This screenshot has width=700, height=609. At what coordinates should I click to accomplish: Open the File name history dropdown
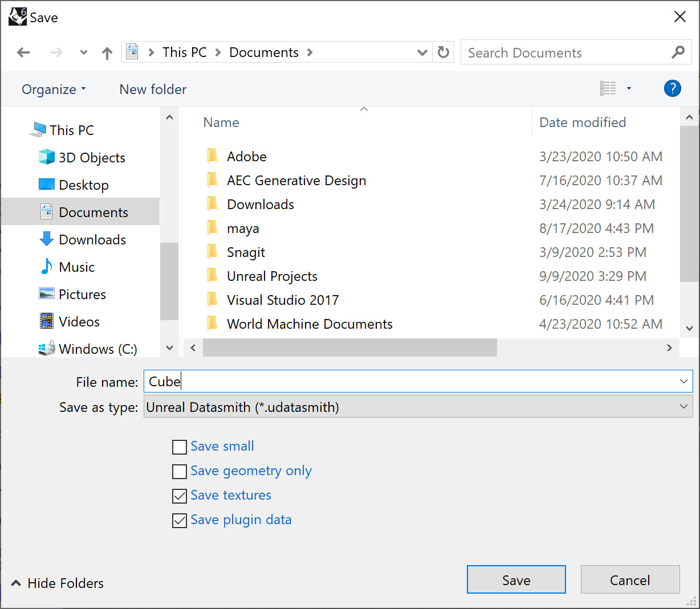[683, 382]
